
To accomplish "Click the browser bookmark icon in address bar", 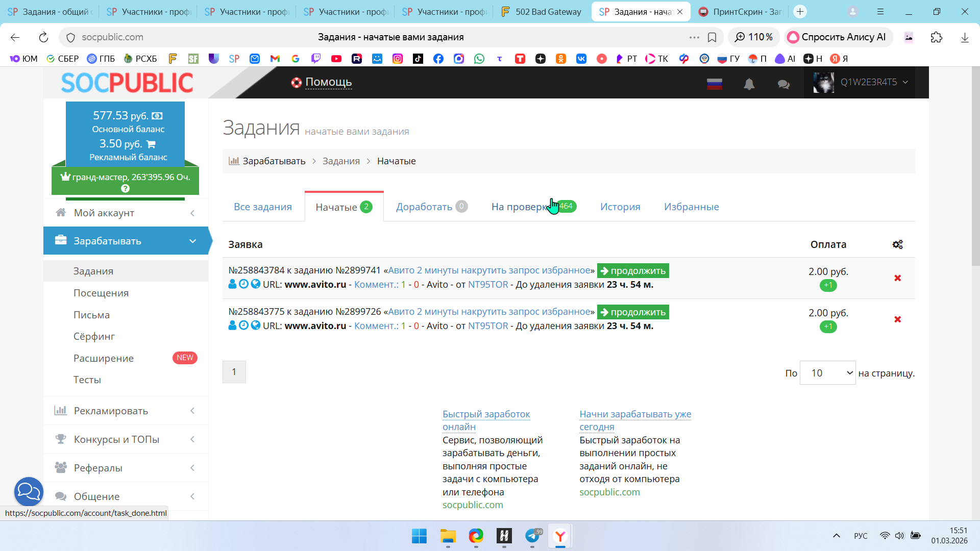I will [x=712, y=37].
